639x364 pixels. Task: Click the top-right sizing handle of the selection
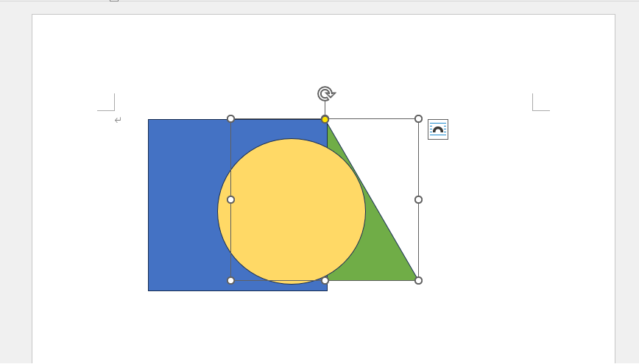(418, 118)
